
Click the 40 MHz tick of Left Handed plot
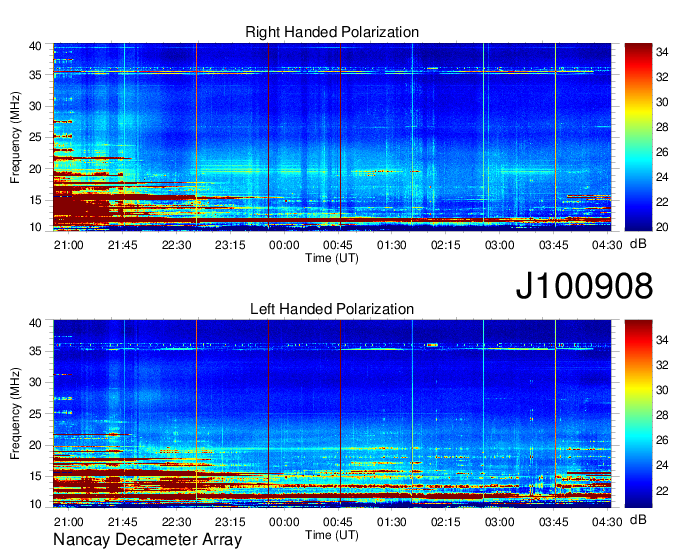pyautogui.click(x=35, y=323)
